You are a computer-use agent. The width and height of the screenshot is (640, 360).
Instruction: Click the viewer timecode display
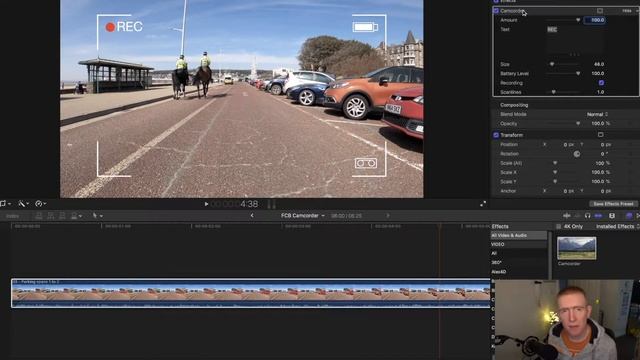235,204
